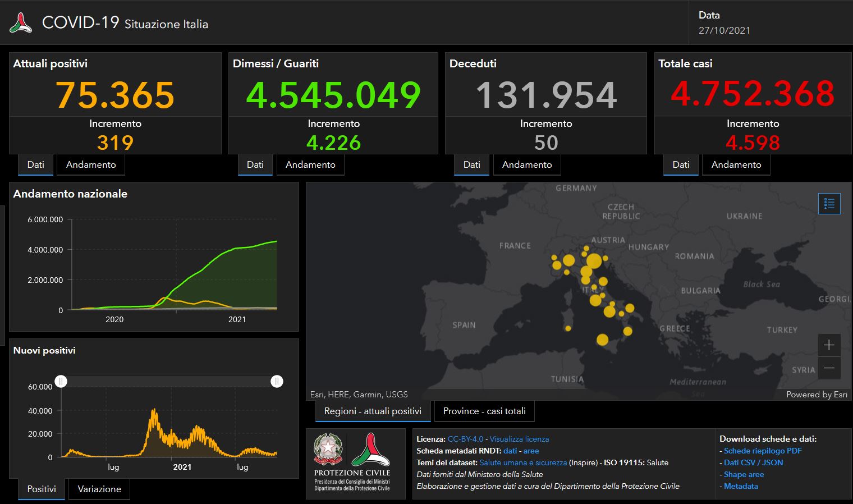Click the Protezione Civile logo in header

[x=21, y=23]
